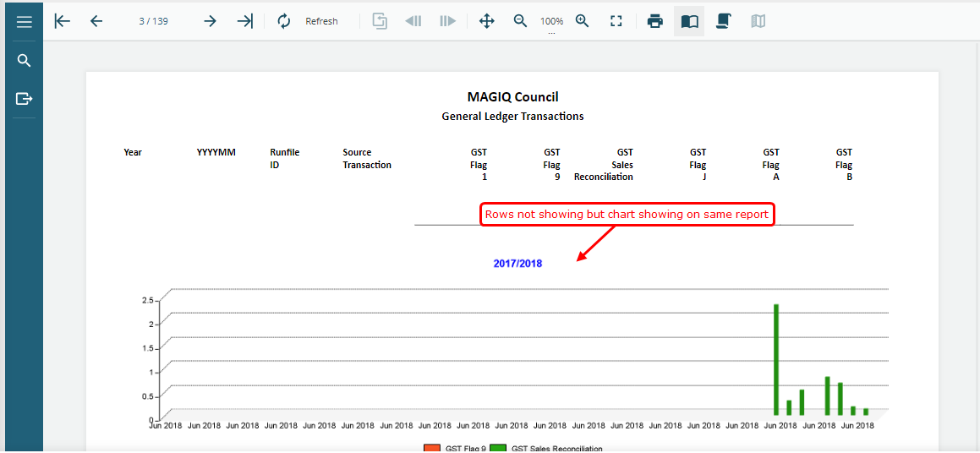Image resolution: width=980 pixels, height=453 pixels.
Task: Click the GST Sales Reconciliation green legend swatch
Action: 497,448
